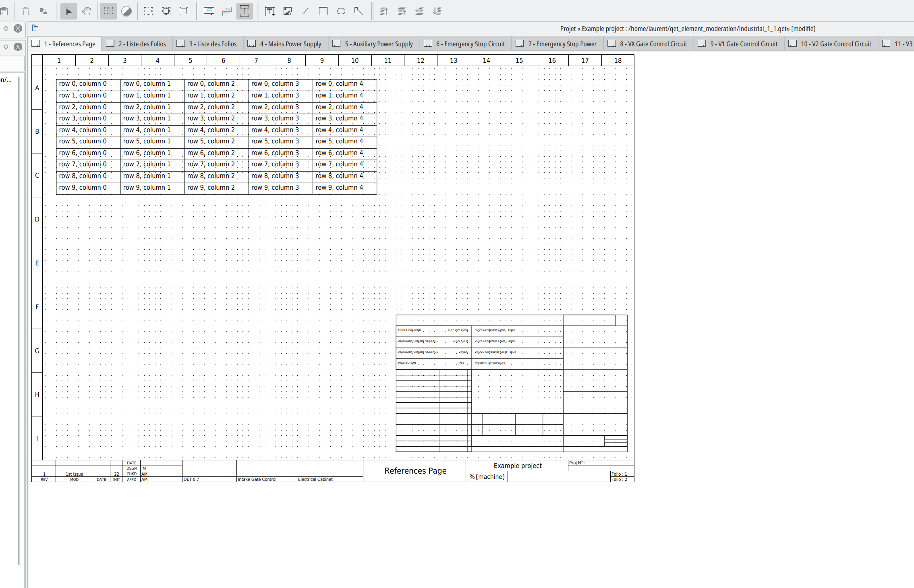The height and width of the screenshot is (588, 914).
Task: Open the 9 - V1 Gate Control Circuit tab
Action: [x=739, y=44]
